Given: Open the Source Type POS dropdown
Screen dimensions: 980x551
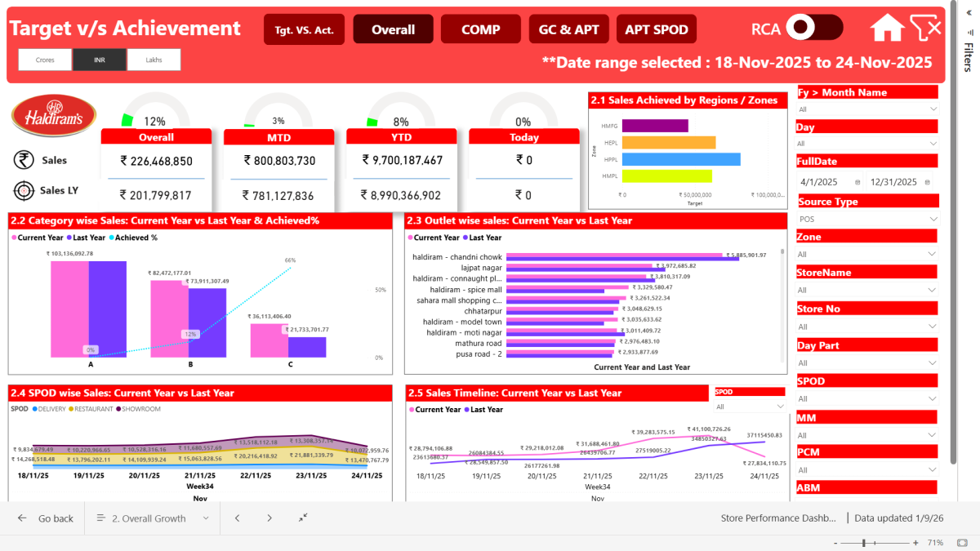Looking at the screenshot, I should click(x=867, y=219).
